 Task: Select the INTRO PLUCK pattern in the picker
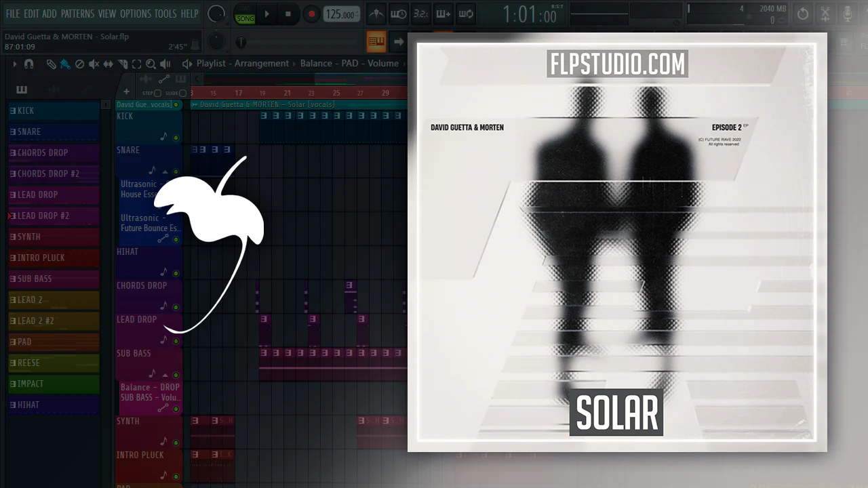54,258
